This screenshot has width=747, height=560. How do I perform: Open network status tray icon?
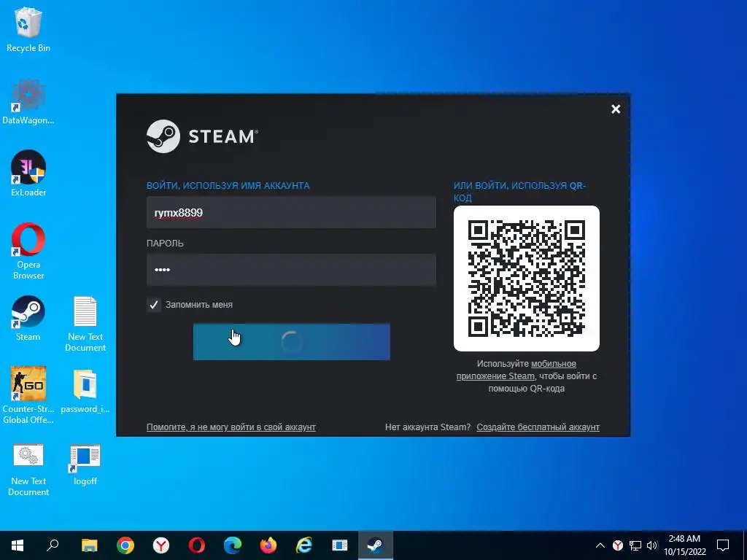click(635, 545)
